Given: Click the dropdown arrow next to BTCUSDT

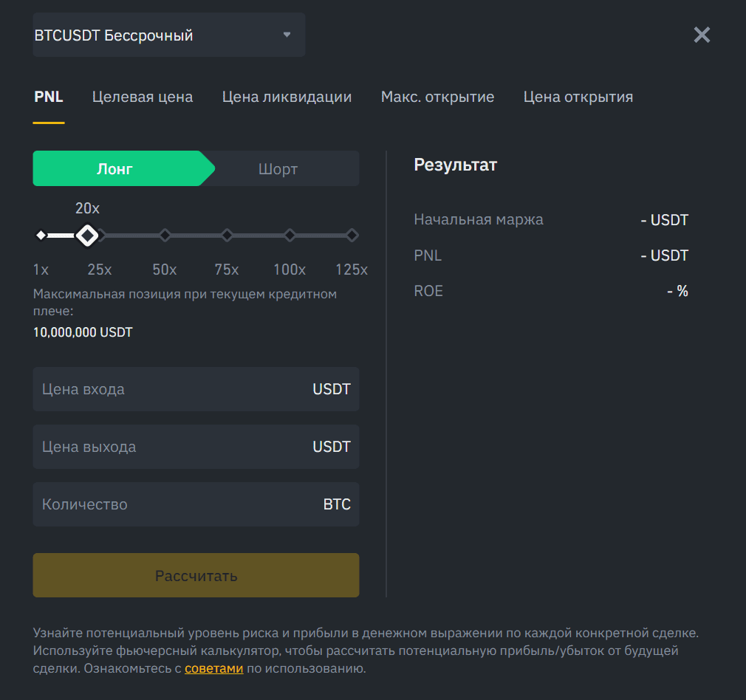Looking at the screenshot, I should click(287, 35).
